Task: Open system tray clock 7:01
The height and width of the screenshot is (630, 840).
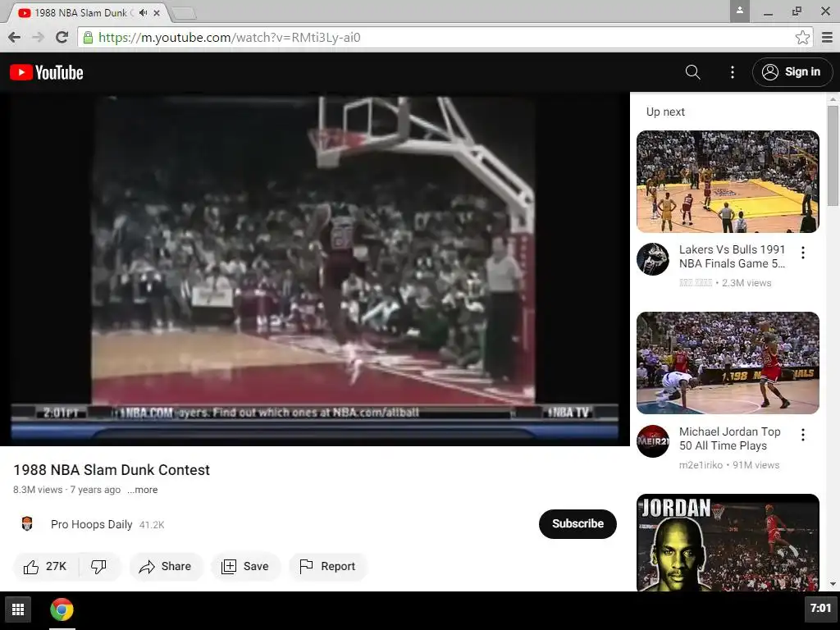Action: coord(820,608)
